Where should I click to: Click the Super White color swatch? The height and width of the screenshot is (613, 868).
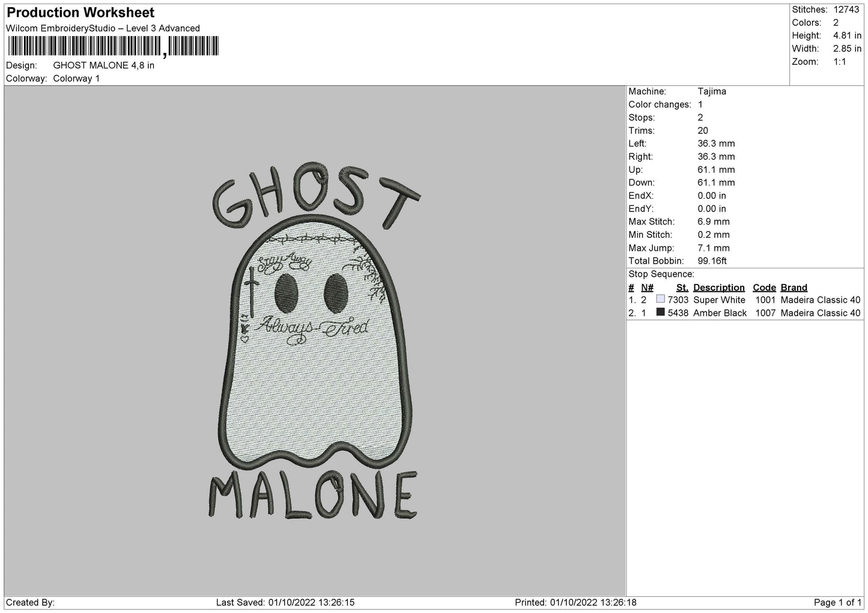point(661,299)
